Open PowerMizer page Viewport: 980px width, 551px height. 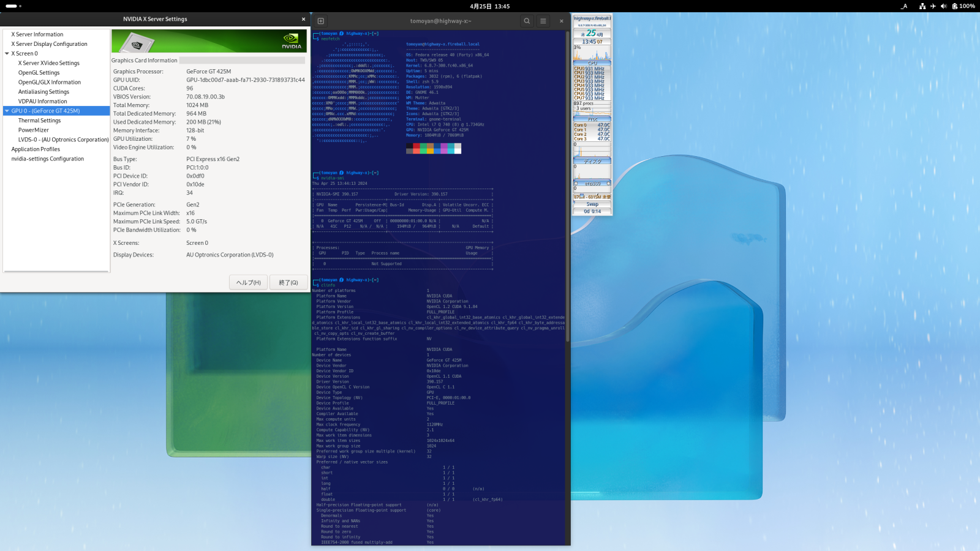pyautogui.click(x=34, y=130)
